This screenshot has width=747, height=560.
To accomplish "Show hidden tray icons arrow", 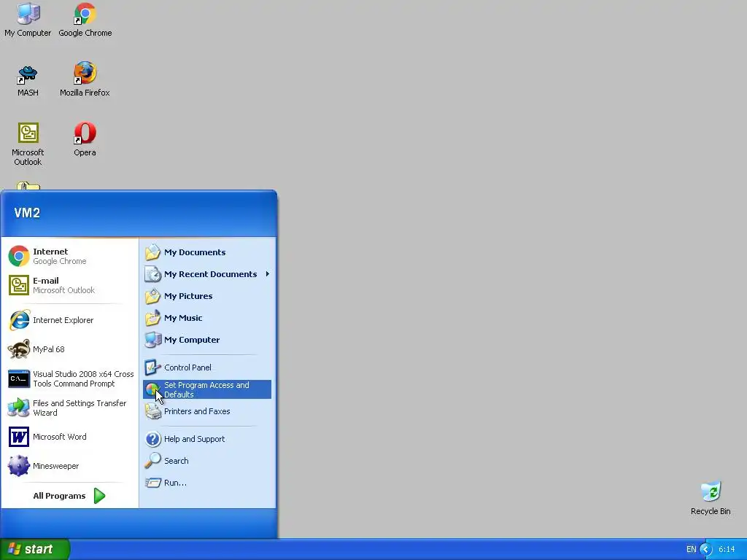I will click(x=705, y=550).
